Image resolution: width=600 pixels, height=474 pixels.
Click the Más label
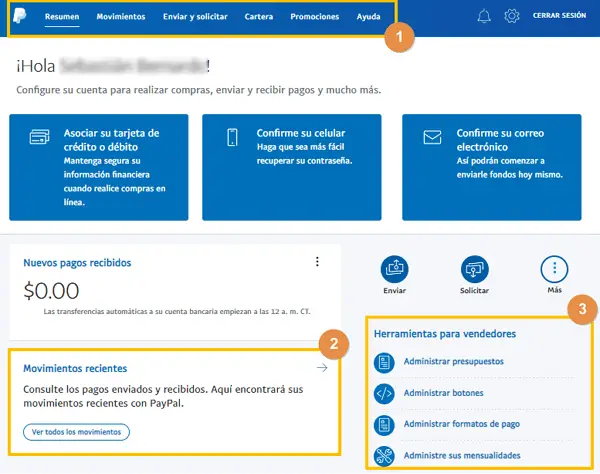[554, 290]
